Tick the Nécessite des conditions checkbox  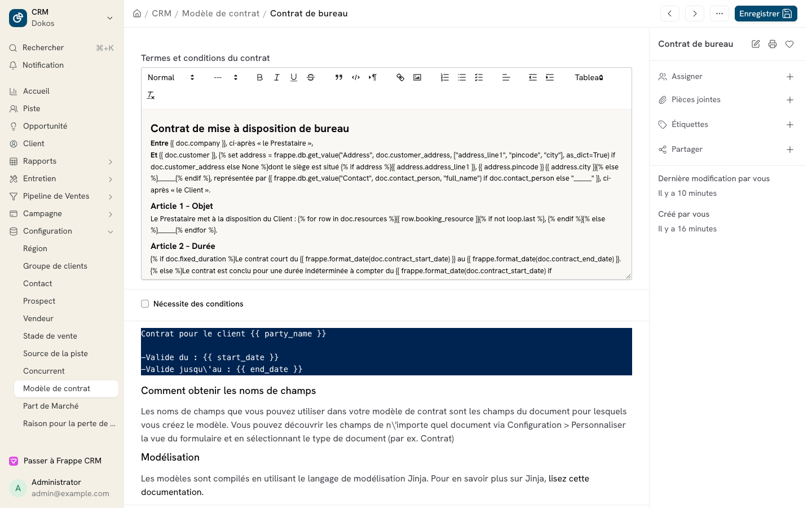click(x=145, y=304)
